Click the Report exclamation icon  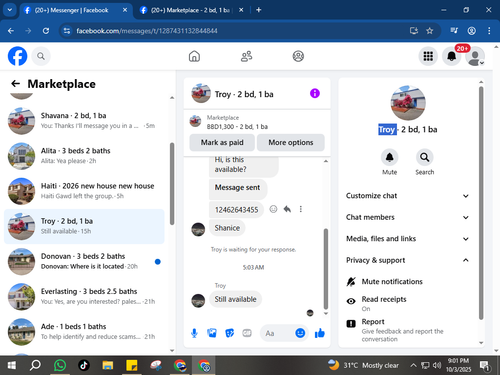pyautogui.click(x=351, y=323)
